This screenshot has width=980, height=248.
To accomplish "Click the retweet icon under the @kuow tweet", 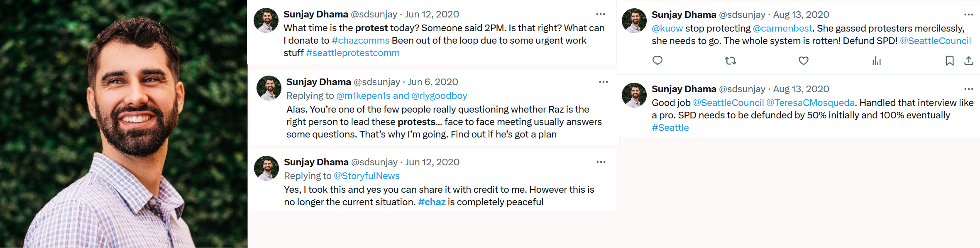I will point(731,61).
